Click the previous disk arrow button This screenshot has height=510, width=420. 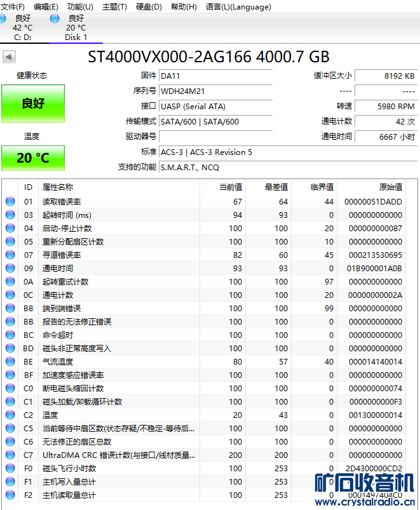(9, 57)
